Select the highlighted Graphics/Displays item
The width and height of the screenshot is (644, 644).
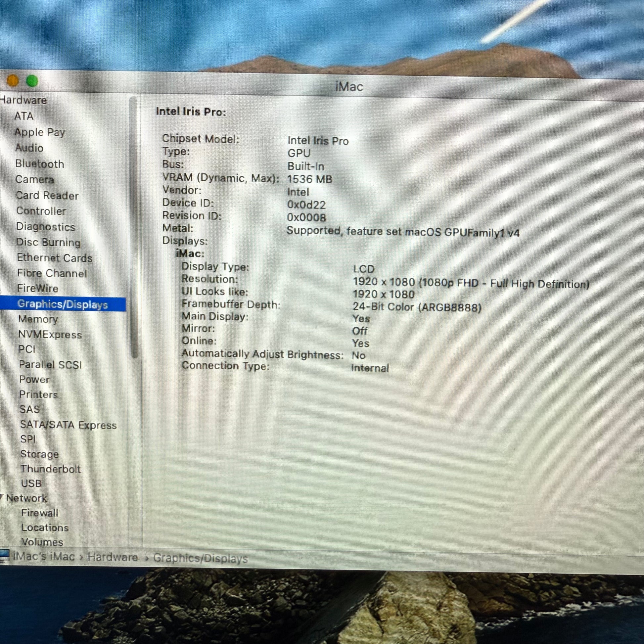click(x=63, y=304)
